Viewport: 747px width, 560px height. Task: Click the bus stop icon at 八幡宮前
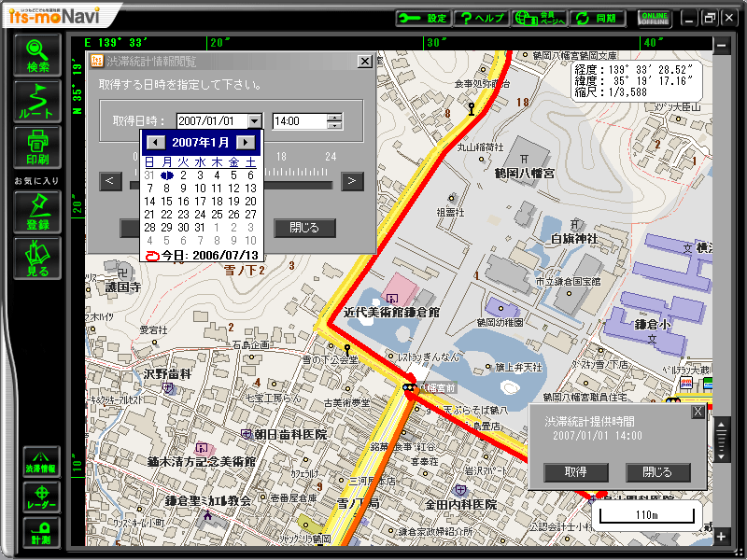(x=409, y=387)
